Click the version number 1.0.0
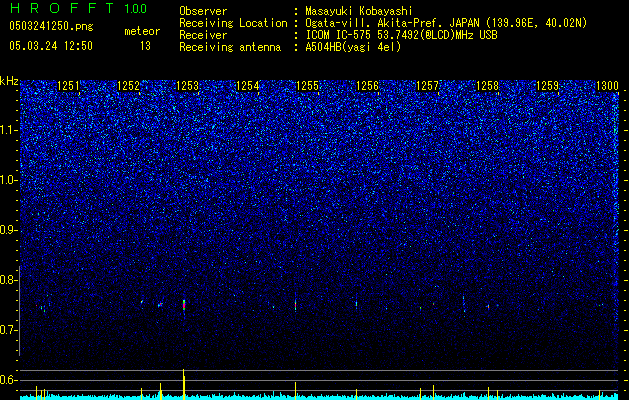This screenshot has height=400, width=629. [x=136, y=9]
